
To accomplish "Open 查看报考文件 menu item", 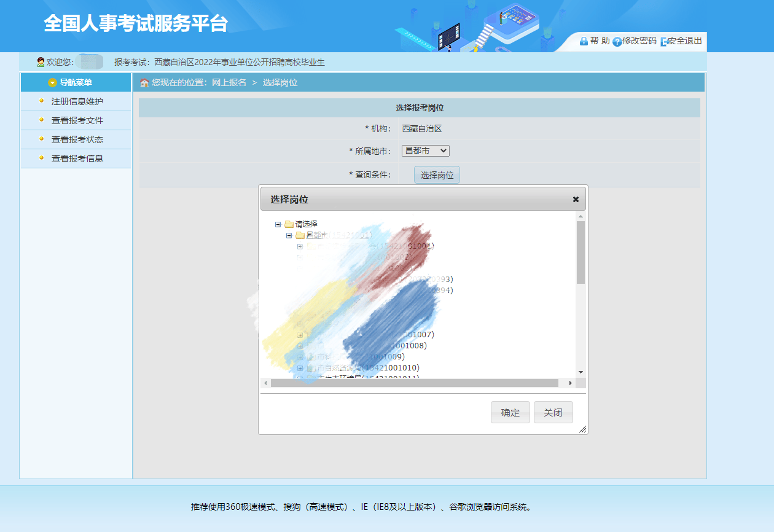I will [x=77, y=120].
